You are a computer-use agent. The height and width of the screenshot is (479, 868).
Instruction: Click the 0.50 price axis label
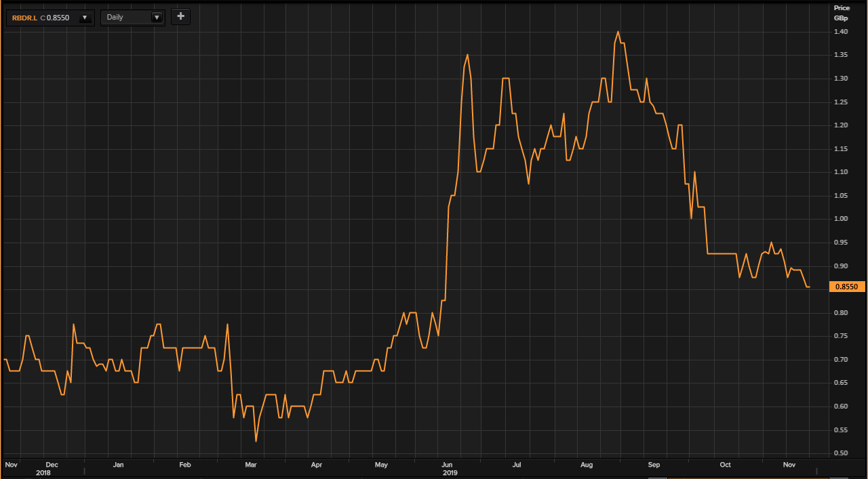pyautogui.click(x=842, y=453)
